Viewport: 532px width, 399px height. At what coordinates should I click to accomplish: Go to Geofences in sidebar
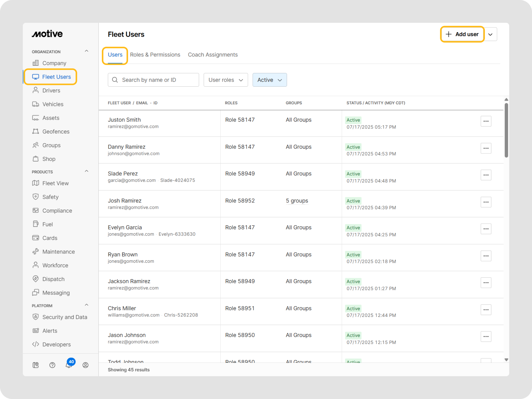(x=56, y=131)
